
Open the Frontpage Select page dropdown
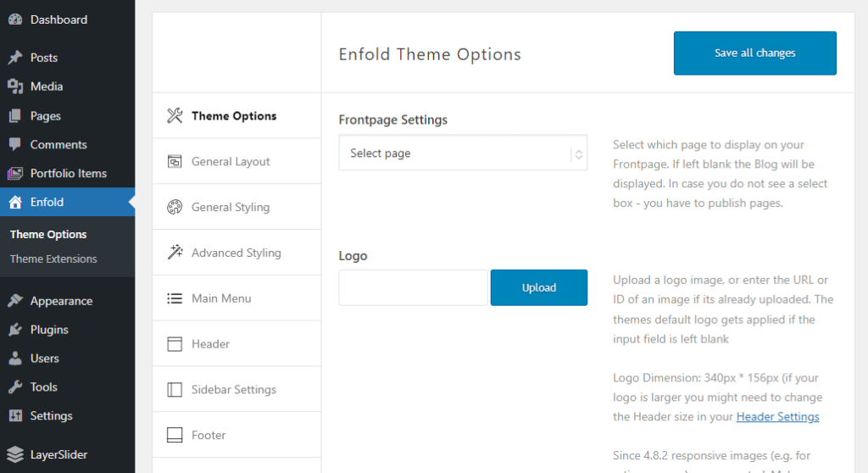463,153
